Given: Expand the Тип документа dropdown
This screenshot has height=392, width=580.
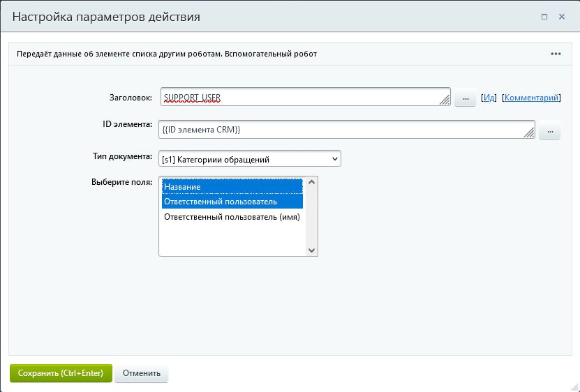Looking at the screenshot, I should pos(249,159).
